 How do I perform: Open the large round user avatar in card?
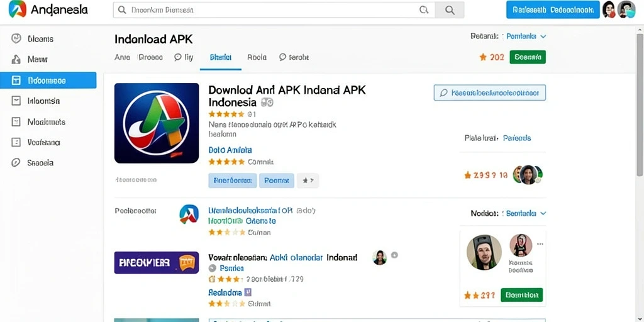tap(484, 252)
